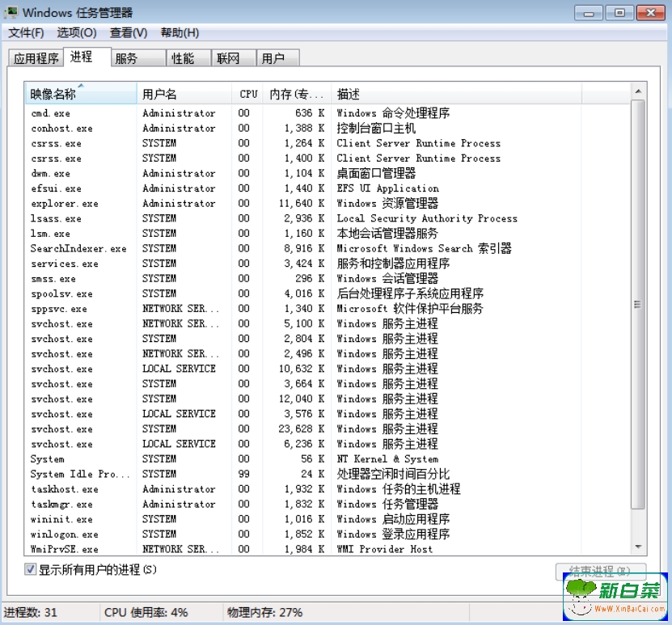Select svchost.exe using 23,628 K memory
Screen dimensions: 672x625
click(x=328, y=429)
